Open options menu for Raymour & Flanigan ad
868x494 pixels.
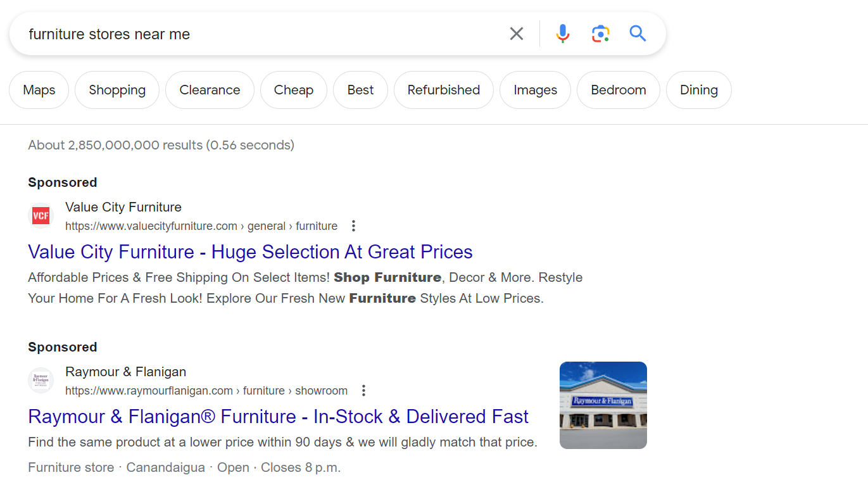click(x=364, y=391)
